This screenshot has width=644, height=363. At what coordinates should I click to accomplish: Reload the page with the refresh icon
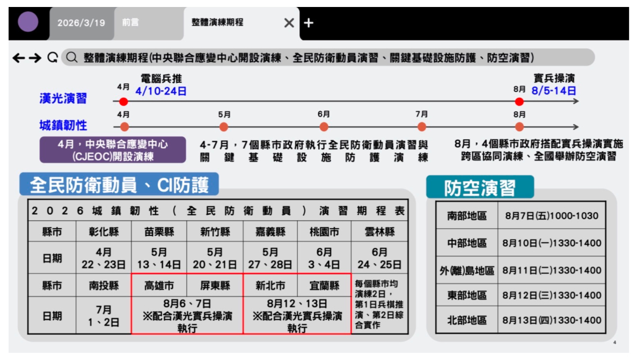tap(52, 58)
